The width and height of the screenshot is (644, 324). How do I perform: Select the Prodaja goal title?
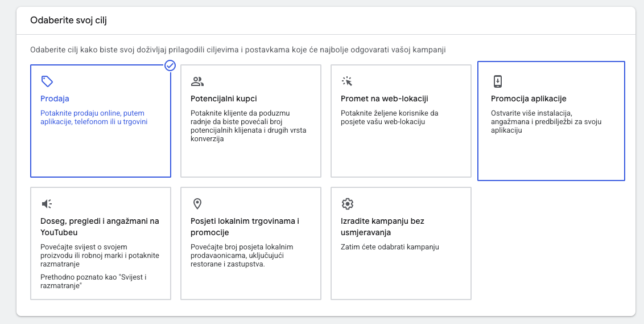click(55, 99)
